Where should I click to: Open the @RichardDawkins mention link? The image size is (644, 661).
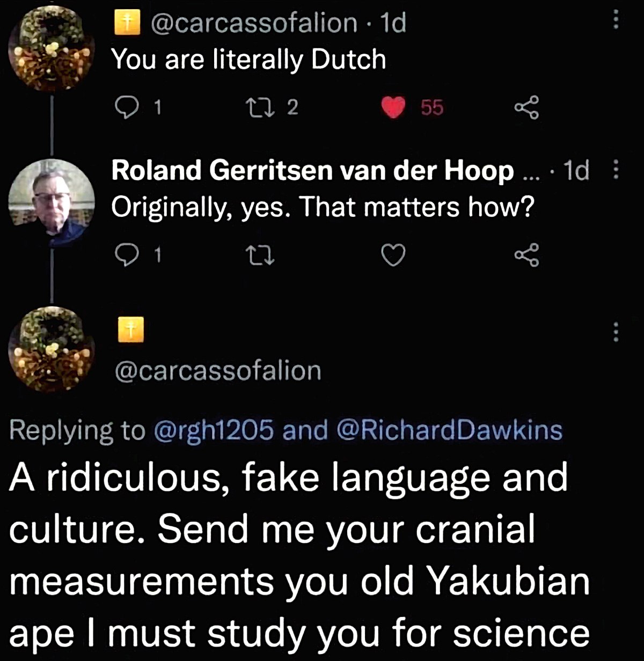point(449,431)
